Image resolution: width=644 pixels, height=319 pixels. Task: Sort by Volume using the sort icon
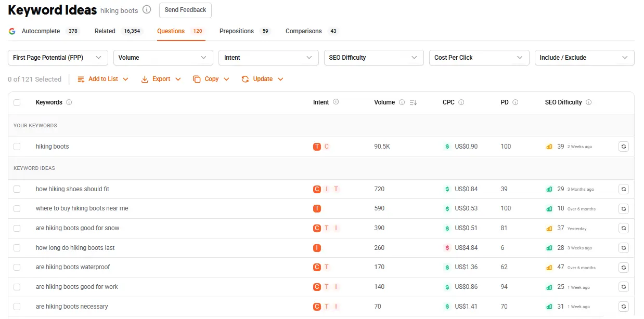pos(413,102)
